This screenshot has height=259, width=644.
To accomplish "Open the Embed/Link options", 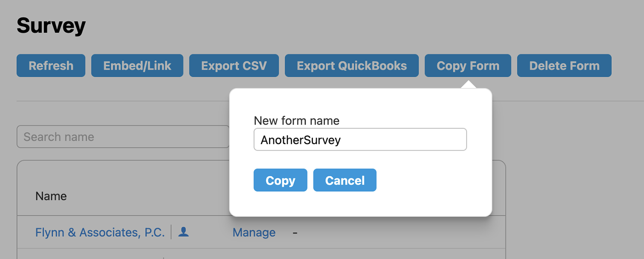I will click(137, 66).
